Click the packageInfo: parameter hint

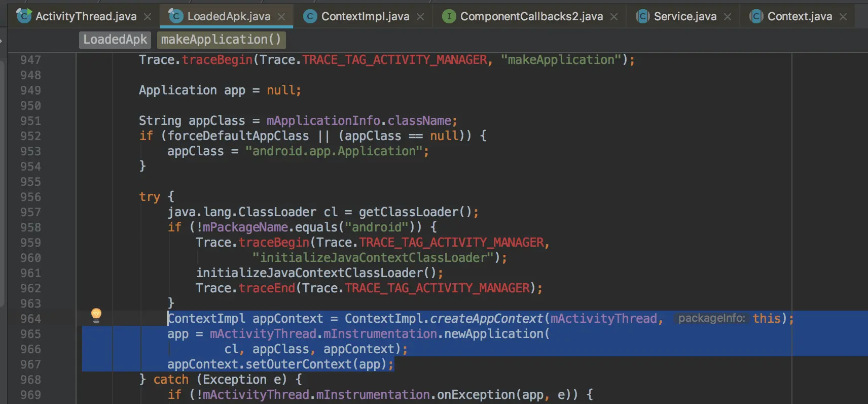pyautogui.click(x=711, y=318)
